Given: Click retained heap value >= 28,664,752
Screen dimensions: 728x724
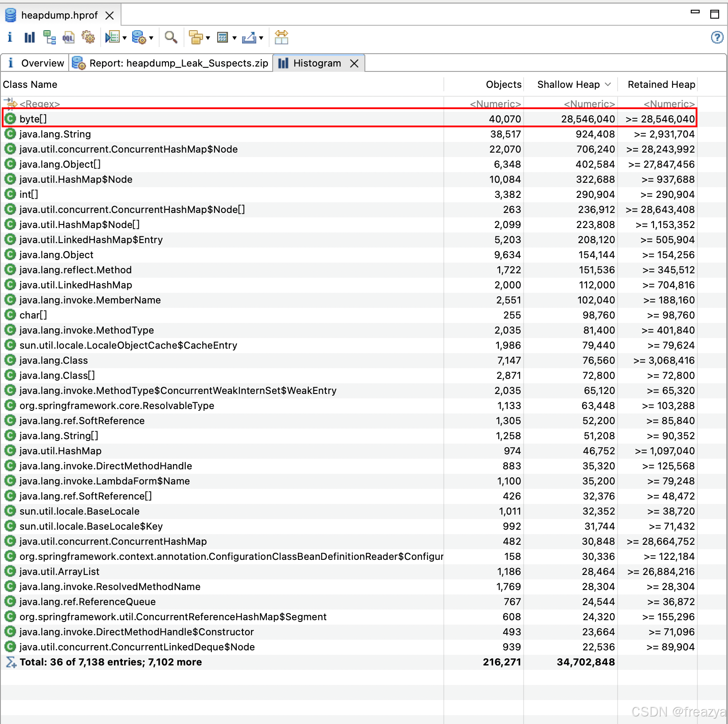Looking at the screenshot, I should coord(661,541).
